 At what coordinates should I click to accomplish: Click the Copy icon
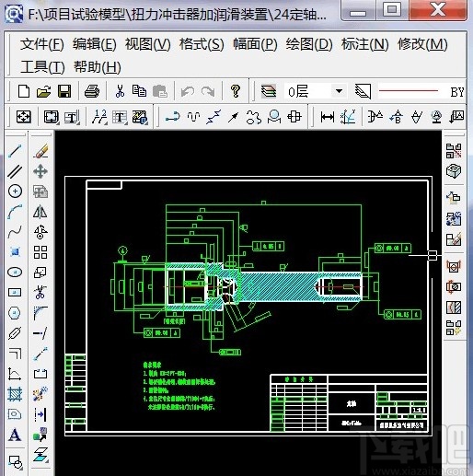(139, 91)
